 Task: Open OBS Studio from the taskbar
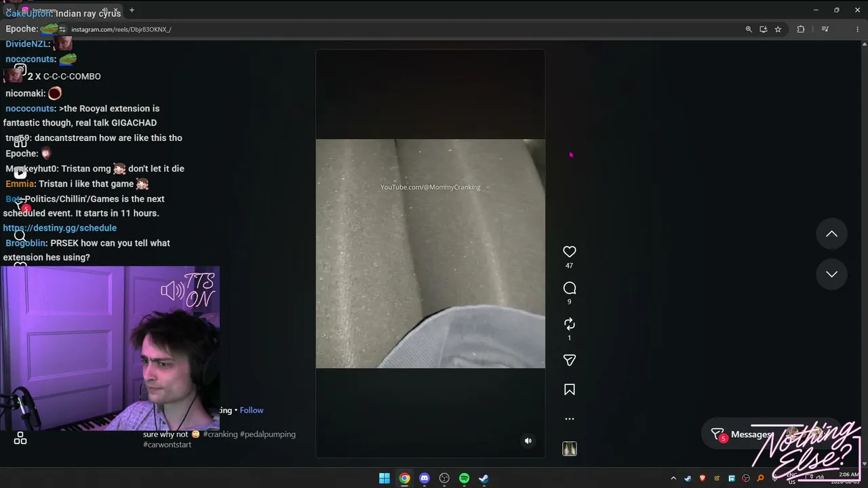(x=444, y=479)
